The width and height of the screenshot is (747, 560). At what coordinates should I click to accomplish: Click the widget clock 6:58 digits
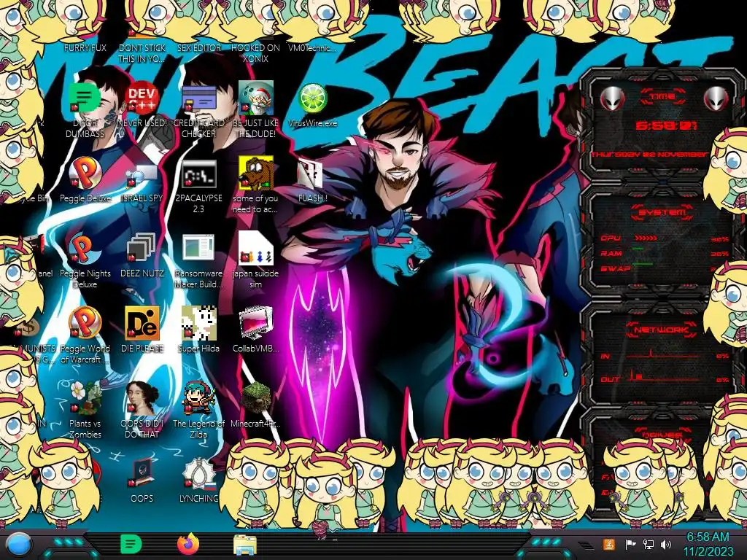click(666, 125)
